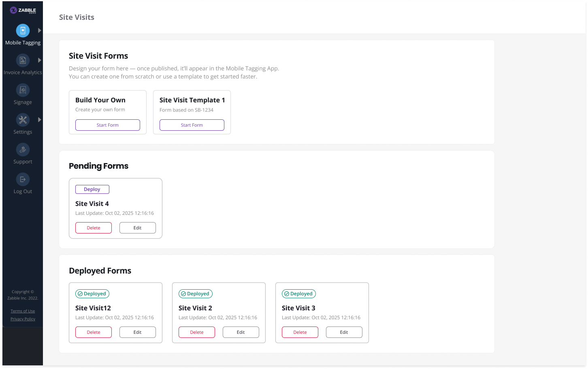This screenshot has height=369, width=588.
Task: Edit the Site Visit12 deployed form
Action: click(138, 332)
